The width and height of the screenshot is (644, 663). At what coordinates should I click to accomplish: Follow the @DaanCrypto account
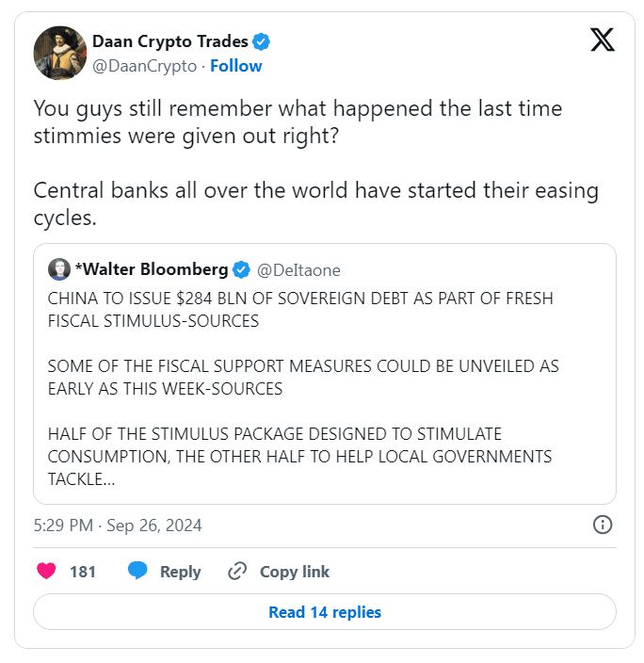(x=236, y=66)
